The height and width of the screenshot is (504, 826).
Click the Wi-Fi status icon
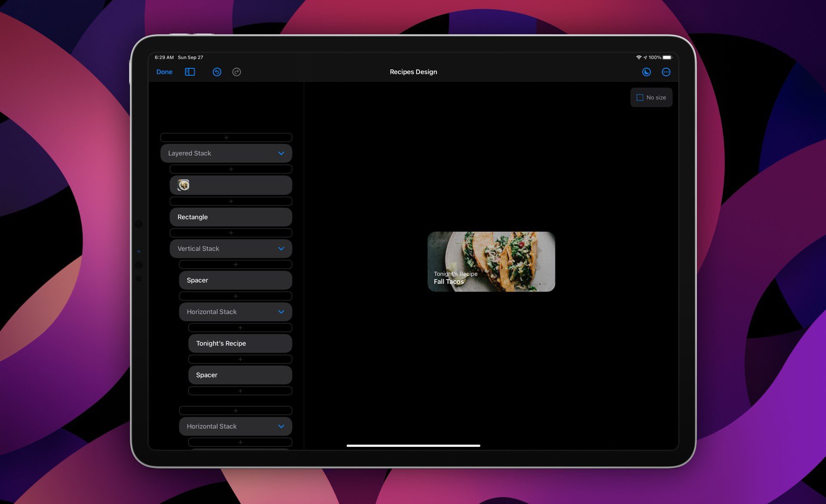tap(639, 57)
